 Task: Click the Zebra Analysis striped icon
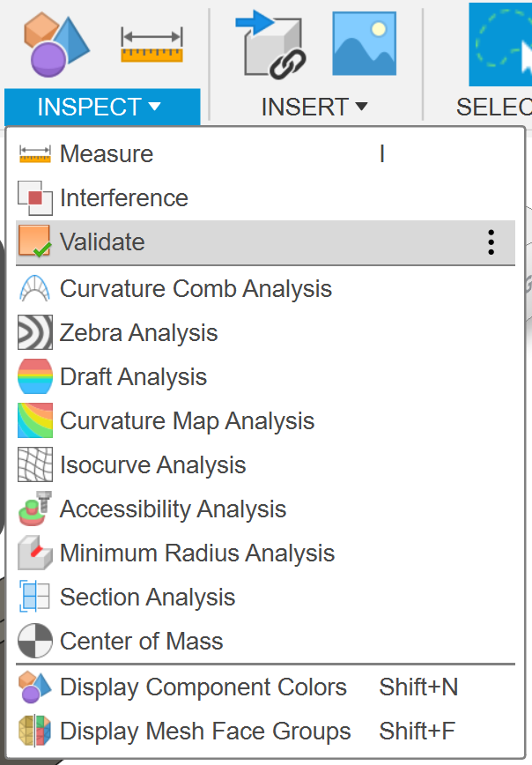(34, 332)
